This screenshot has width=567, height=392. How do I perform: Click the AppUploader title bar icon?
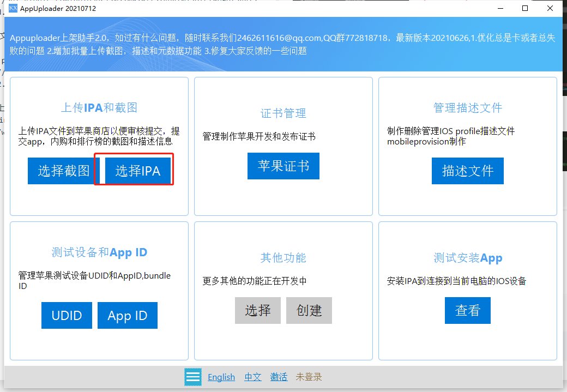pyautogui.click(x=13, y=8)
